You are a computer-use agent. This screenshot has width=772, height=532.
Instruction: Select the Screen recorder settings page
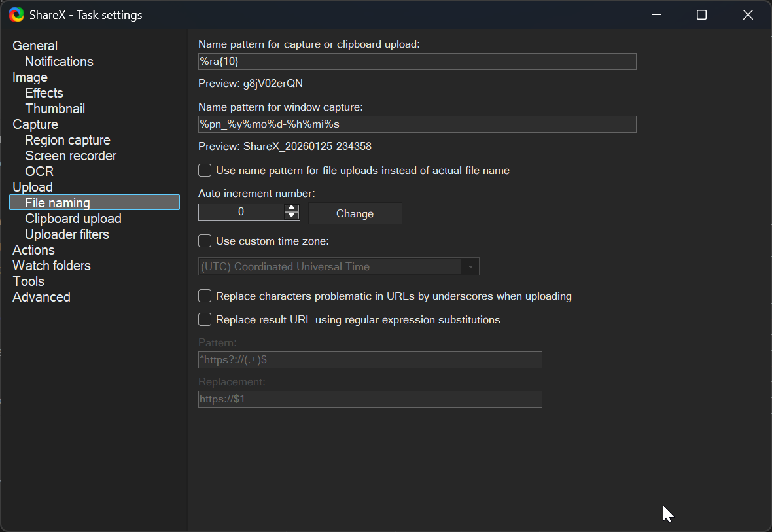[x=71, y=156]
